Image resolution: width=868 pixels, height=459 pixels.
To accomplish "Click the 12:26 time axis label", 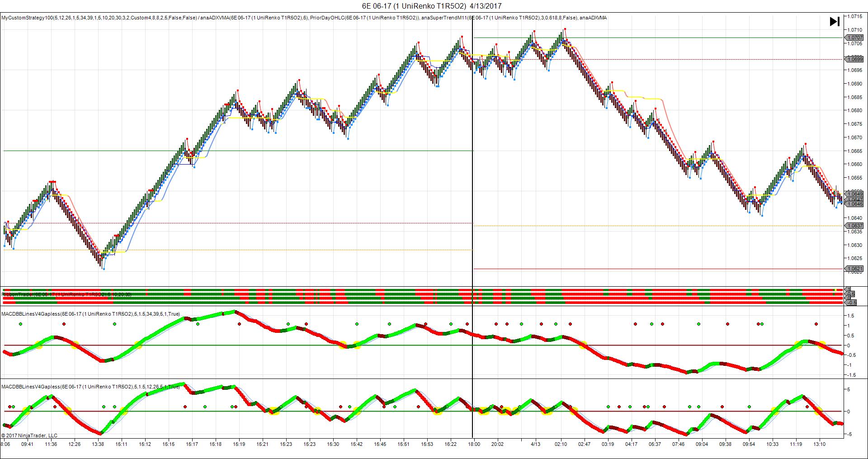I will (x=75, y=444).
